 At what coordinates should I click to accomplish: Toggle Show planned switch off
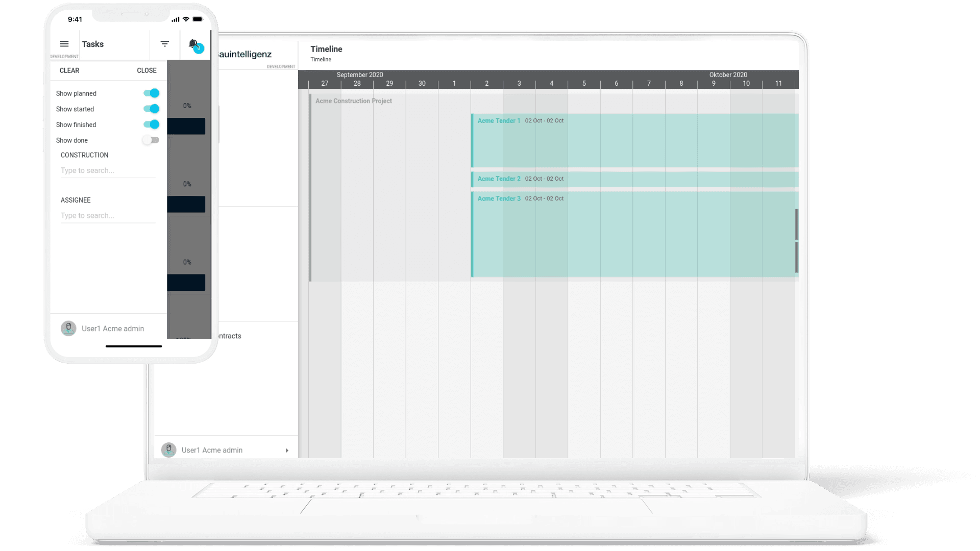152,93
